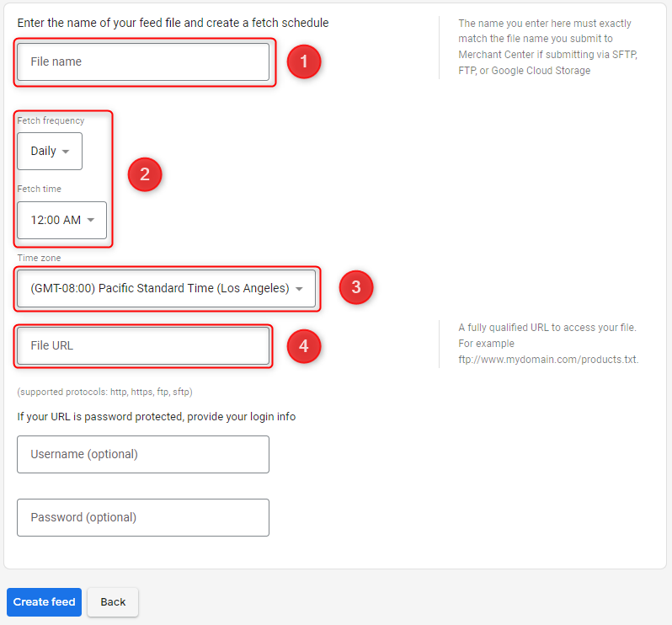Click the red step 2 marker

(145, 174)
